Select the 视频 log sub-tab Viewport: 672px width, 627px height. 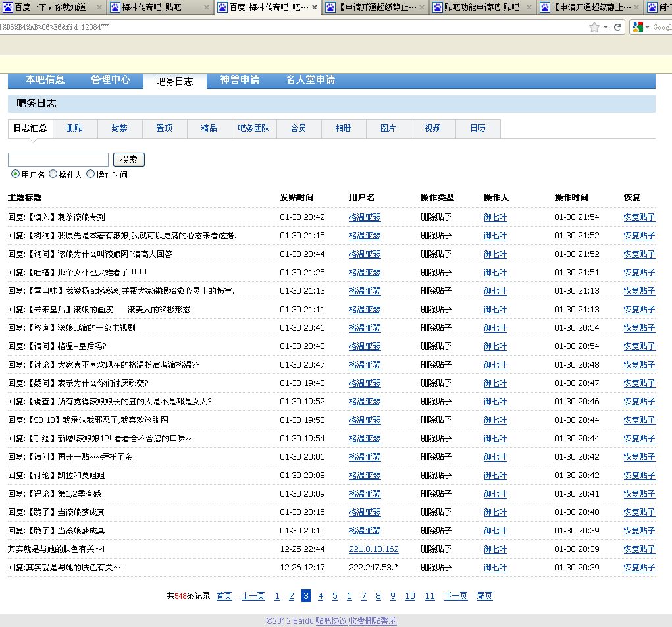pos(433,128)
